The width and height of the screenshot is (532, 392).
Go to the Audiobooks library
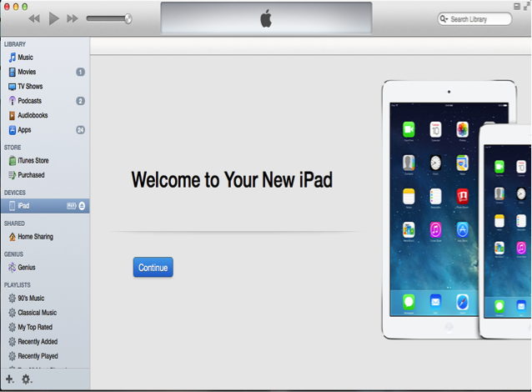pos(32,116)
